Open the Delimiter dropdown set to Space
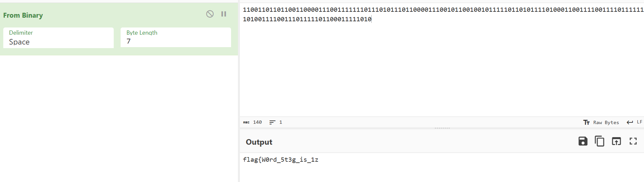Viewport: 644px width, 182px height. click(58, 38)
